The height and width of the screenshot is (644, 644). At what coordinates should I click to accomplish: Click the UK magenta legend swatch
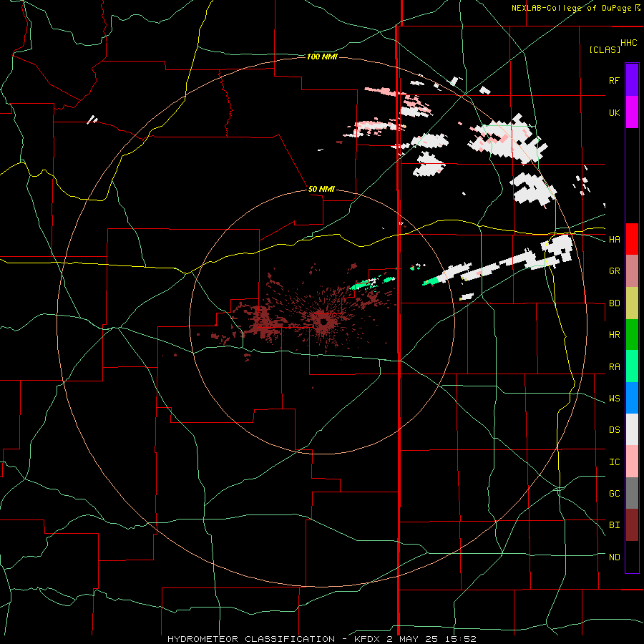(x=632, y=112)
